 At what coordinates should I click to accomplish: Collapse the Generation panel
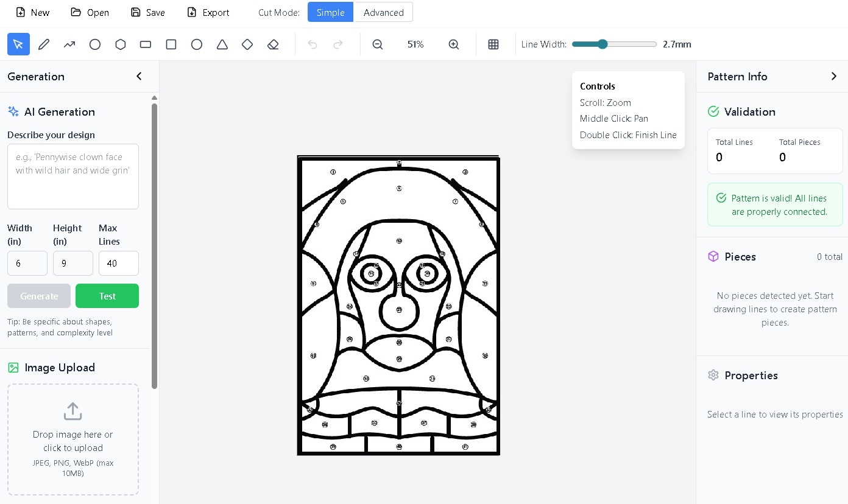139,76
